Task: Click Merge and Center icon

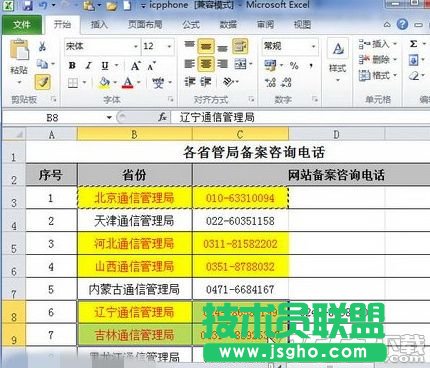Action: tap(240, 64)
